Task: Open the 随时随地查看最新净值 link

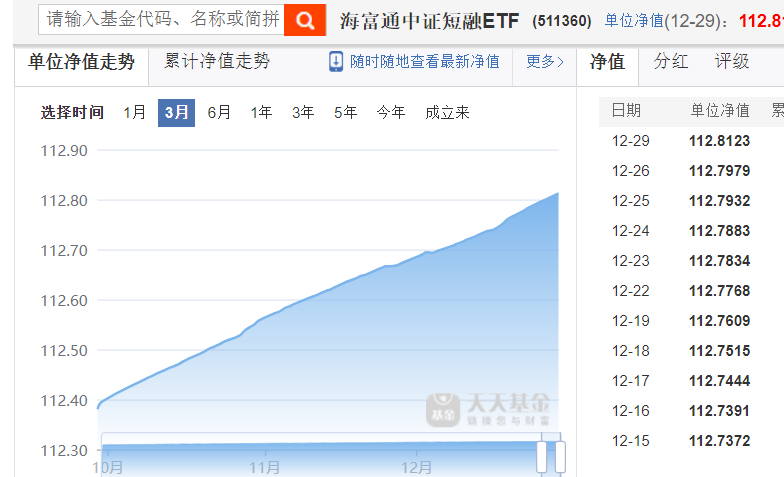Action: tap(425, 61)
